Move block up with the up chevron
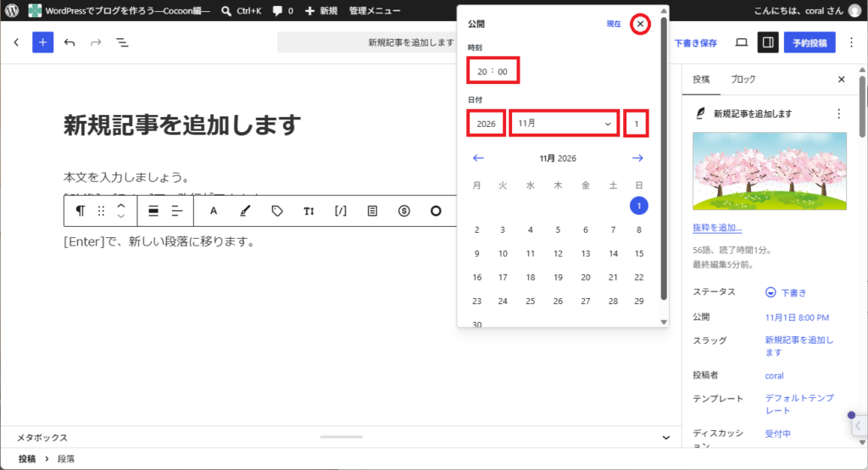Screen dimensions: 868x470 [x=120, y=205]
